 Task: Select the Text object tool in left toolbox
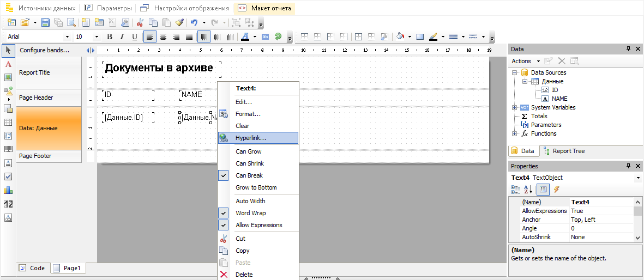[8, 64]
